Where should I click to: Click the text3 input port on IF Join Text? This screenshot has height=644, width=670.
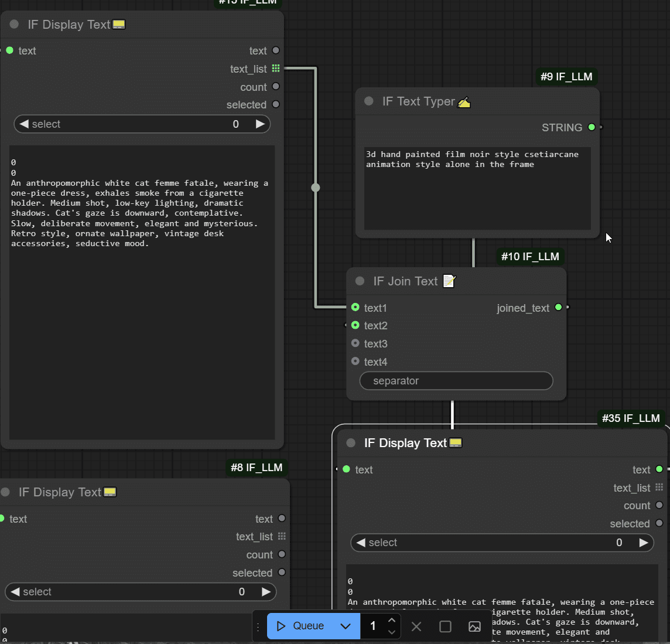[x=355, y=343]
